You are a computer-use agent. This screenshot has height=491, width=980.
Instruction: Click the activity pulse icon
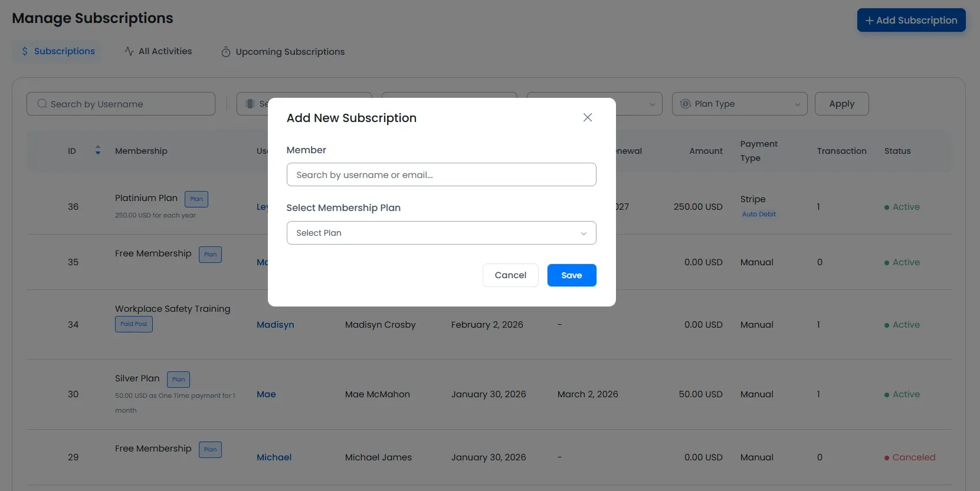(x=129, y=51)
